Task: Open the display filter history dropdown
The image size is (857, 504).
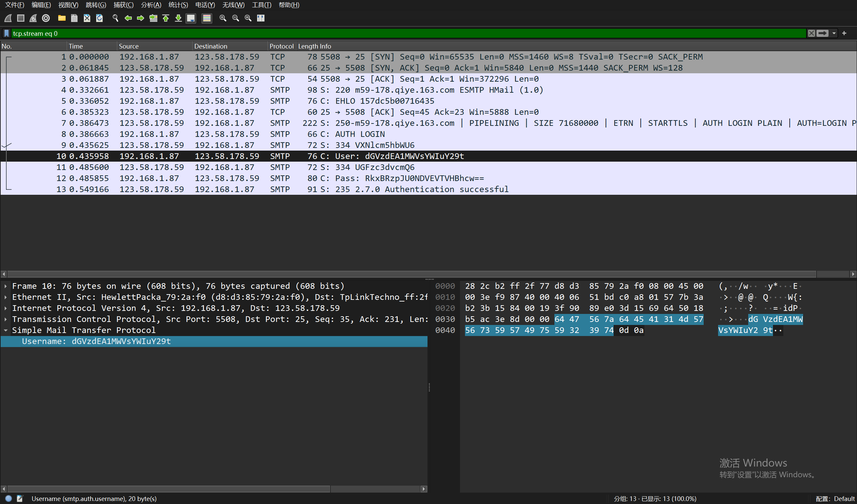Action: [834, 33]
